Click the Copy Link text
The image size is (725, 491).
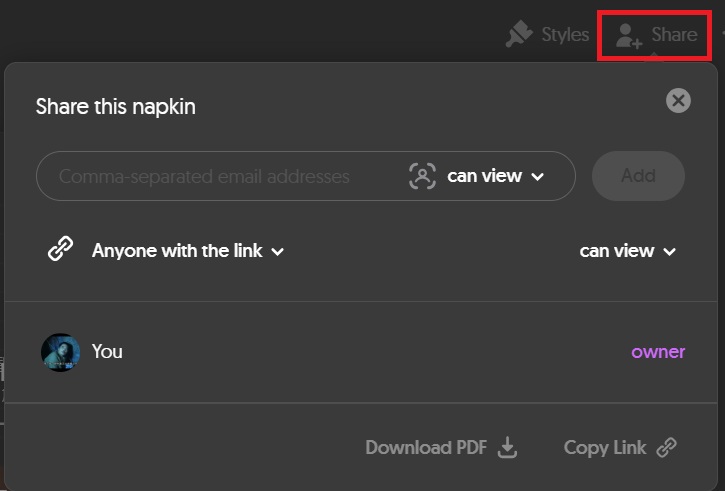(604, 447)
